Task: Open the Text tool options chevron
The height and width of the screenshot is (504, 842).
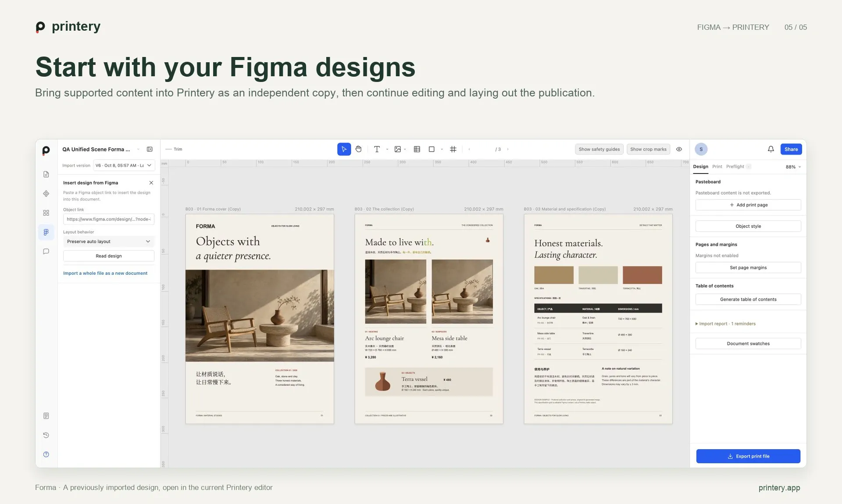Action: (x=387, y=149)
